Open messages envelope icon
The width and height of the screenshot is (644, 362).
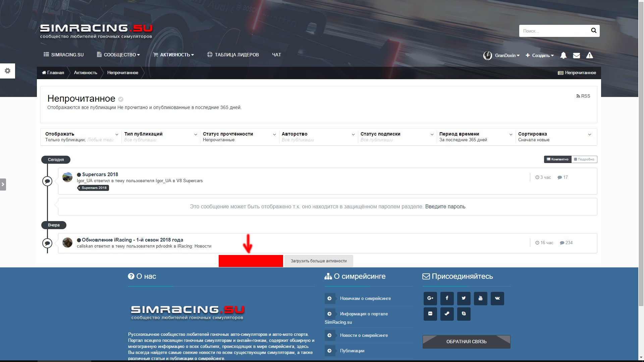576,55
